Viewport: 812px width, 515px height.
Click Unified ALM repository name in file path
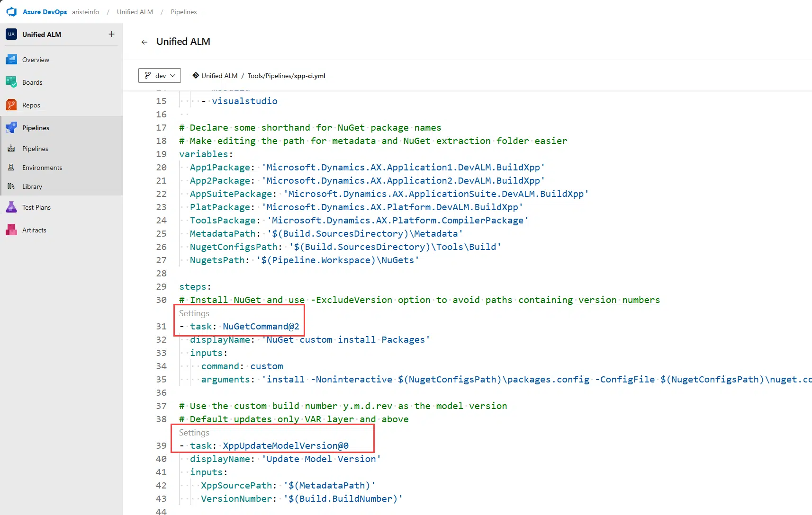tap(219, 76)
